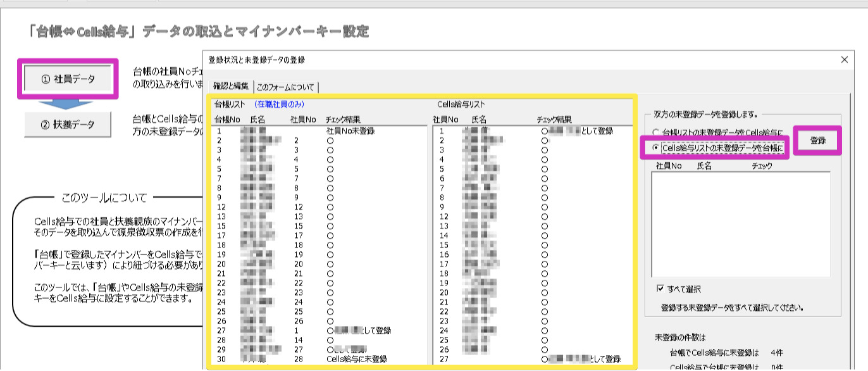Open the このフォームについて tab

click(x=287, y=87)
